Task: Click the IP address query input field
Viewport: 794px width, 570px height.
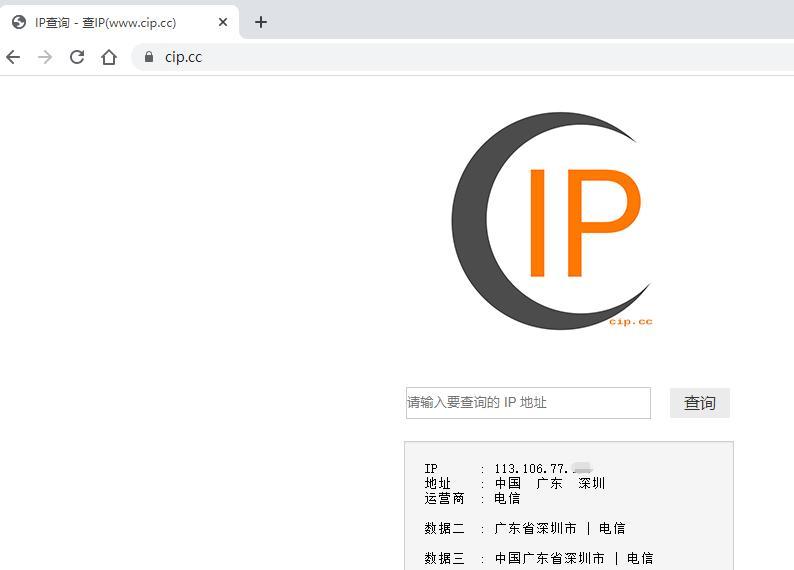Action: click(x=528, y=403)
